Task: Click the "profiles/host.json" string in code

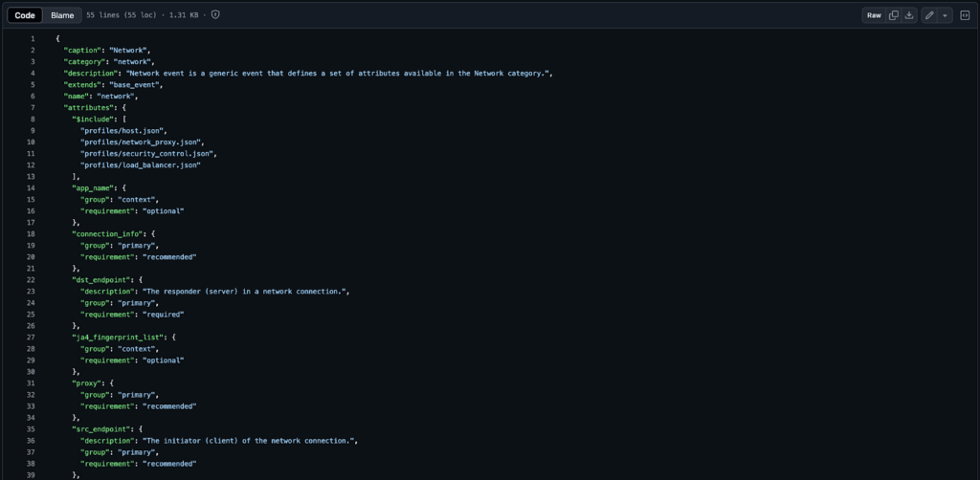Action: coord(123,131)
